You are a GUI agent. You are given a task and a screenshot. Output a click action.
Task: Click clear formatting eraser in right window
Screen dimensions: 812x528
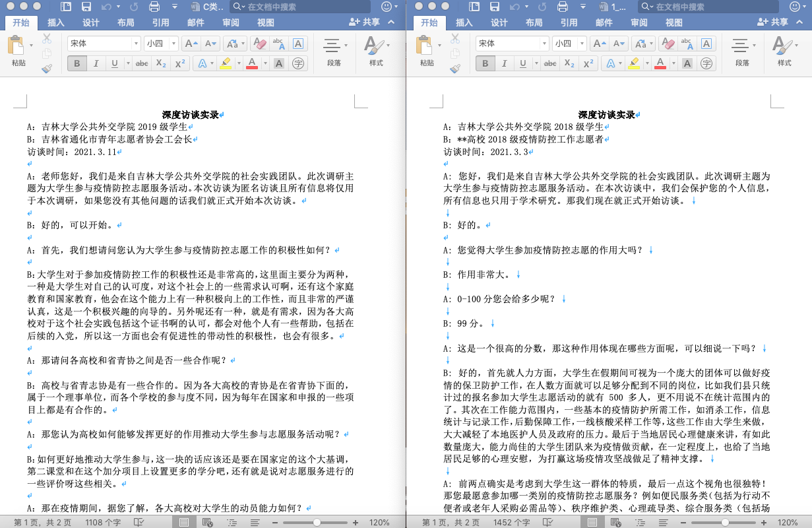tap(668, 44)
